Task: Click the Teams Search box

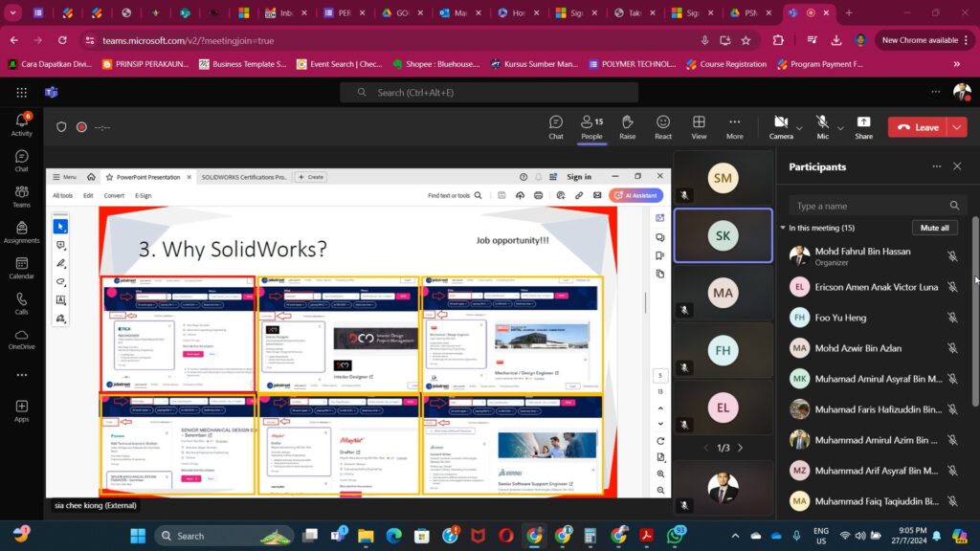Action: pyautogui.click(x=489, y=93)
